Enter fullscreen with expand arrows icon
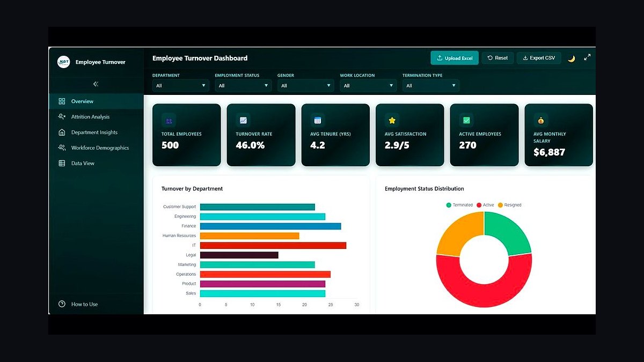Screen dimensions: 644x362 click(587, 57)
